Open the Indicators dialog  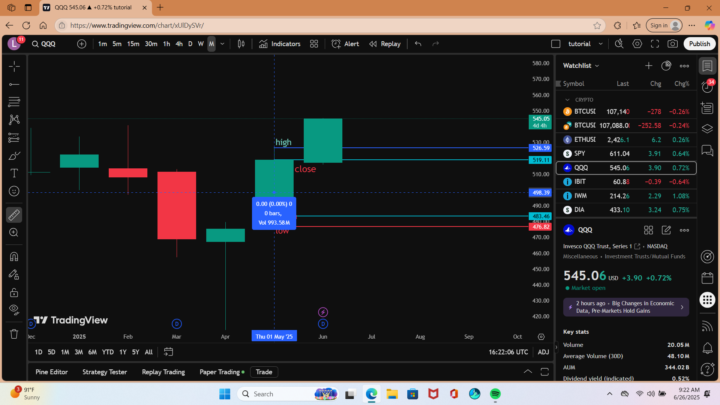pos(280,44)
